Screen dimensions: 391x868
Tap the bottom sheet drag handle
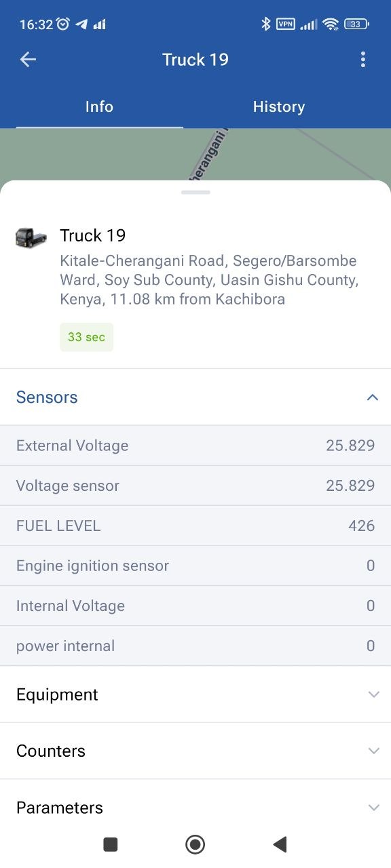point(195,193)
